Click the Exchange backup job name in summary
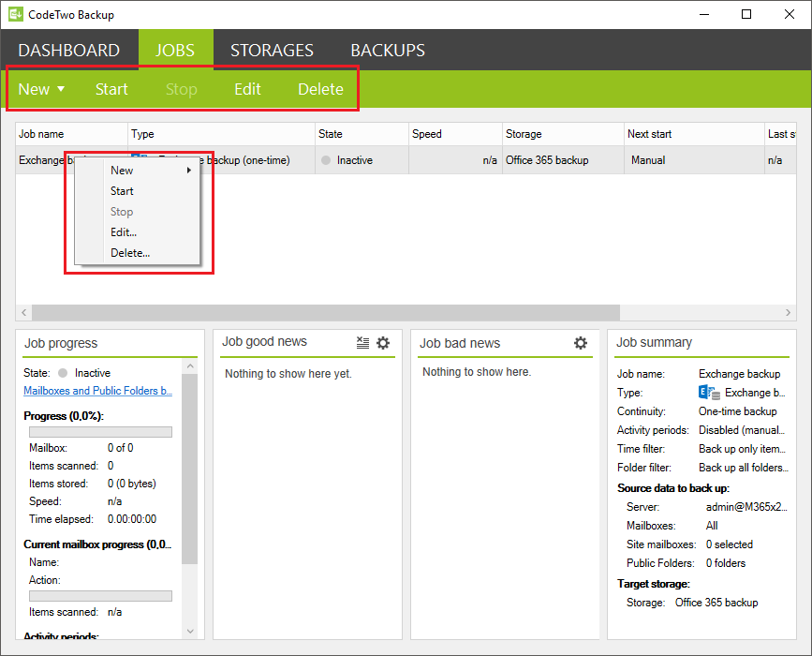The height and width of the screenshot is (656, 812). click(739, 374)
